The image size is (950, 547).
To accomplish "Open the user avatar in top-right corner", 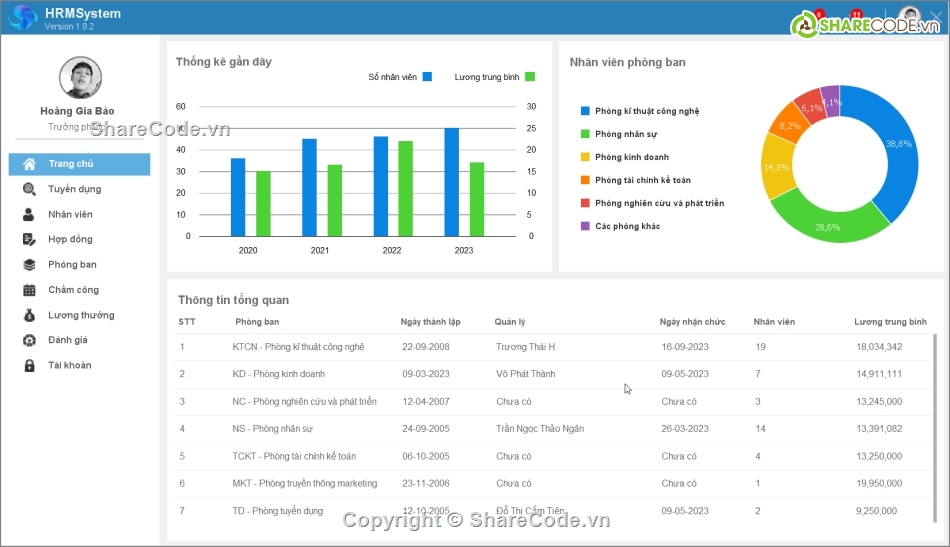I will 908,18.
